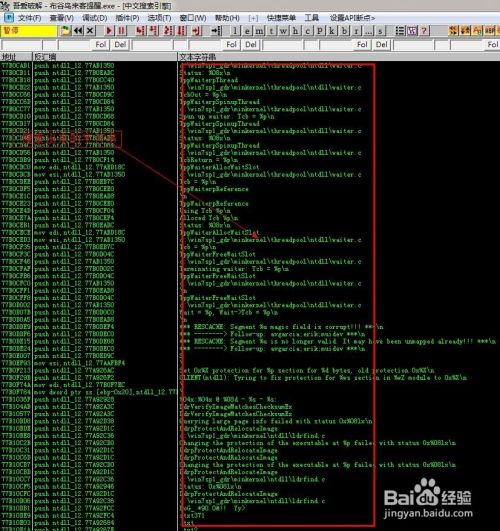Close the debugged program with the X icon
500x531 pixels.
(x=90, y=31)
